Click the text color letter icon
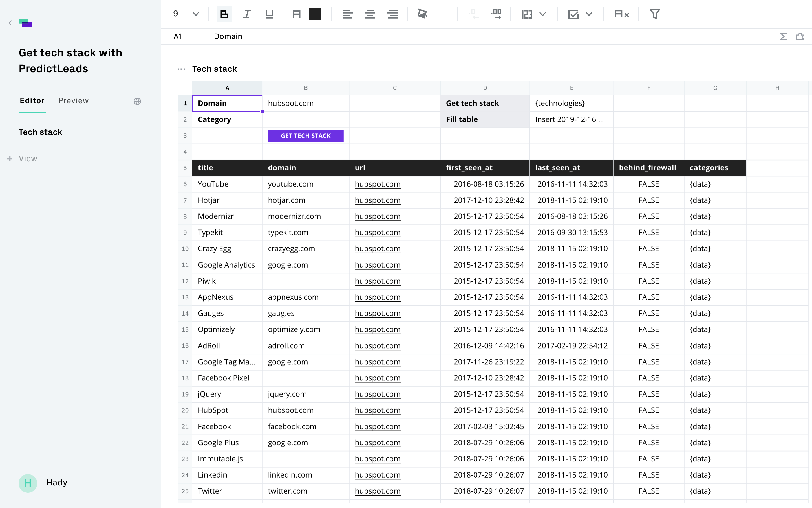Viewport: 812px width, 508px height. [x=296, y=14]
